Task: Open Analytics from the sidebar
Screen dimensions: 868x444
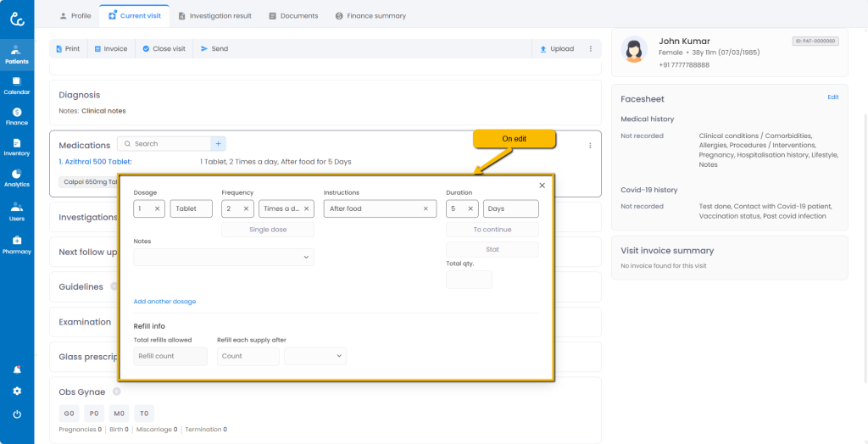Action: (17, 177)
